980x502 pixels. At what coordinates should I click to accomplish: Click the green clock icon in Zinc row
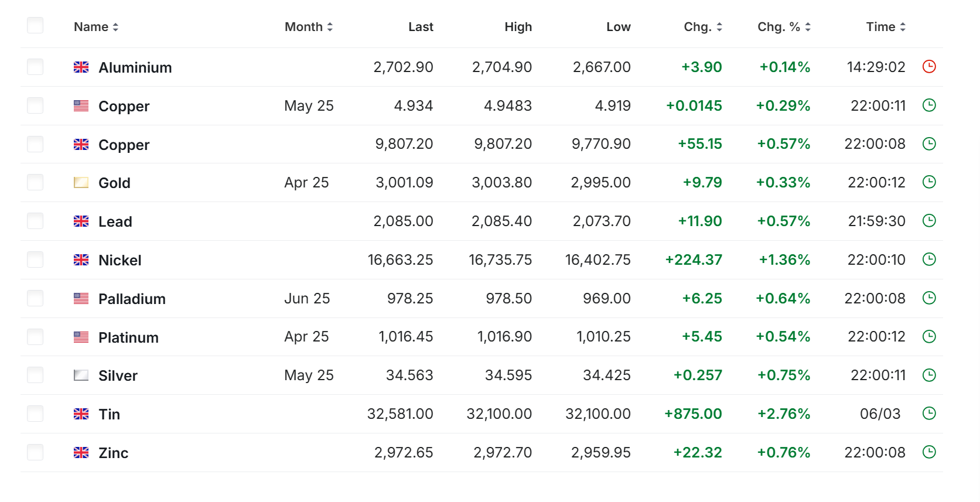(x=929, y=452)
